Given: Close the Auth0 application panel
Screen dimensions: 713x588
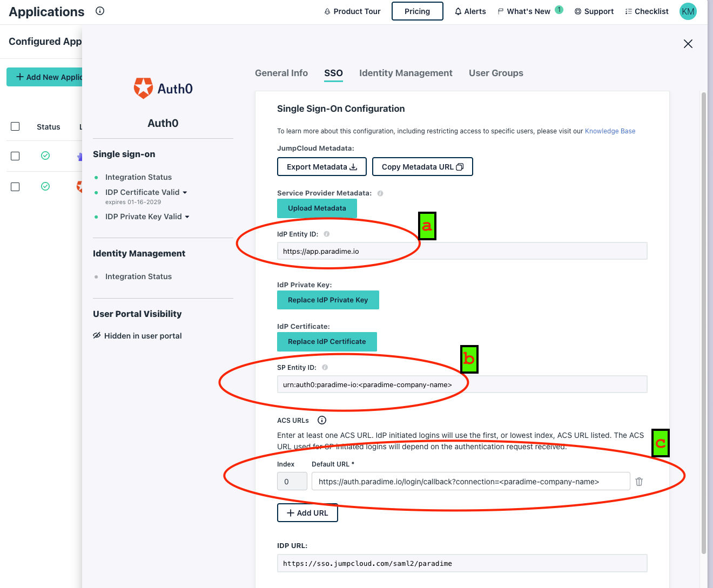Looking at the screenshot, I should coord(688,44).
